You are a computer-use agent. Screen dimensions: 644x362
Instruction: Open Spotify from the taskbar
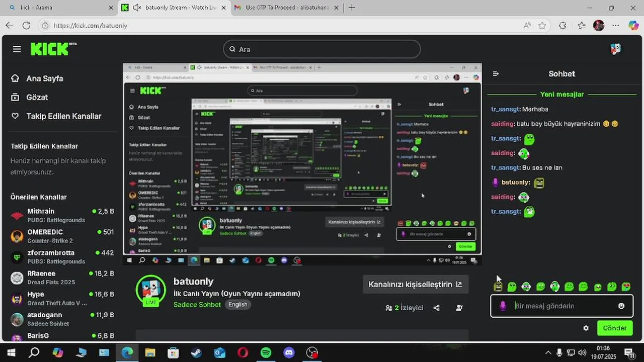[x=266, y=353]
